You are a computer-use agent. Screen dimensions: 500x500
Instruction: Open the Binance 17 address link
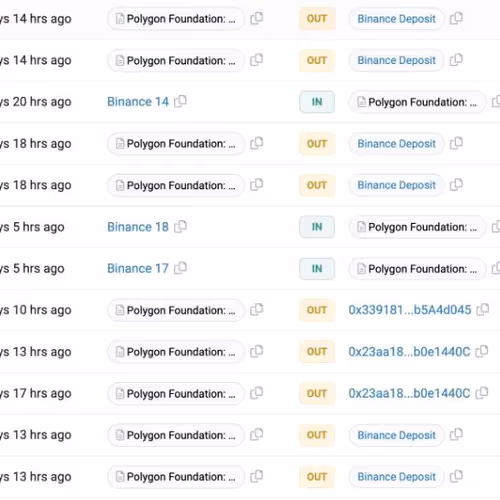tap(138, 268)
